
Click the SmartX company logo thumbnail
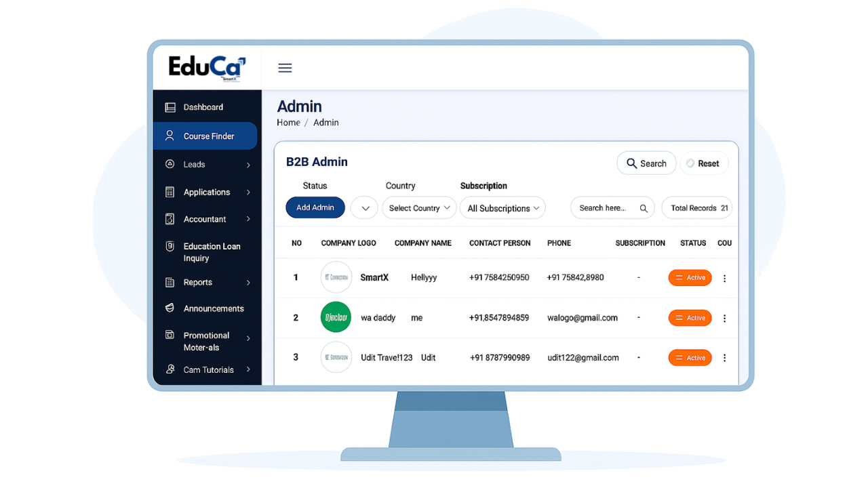click(336, 277)
